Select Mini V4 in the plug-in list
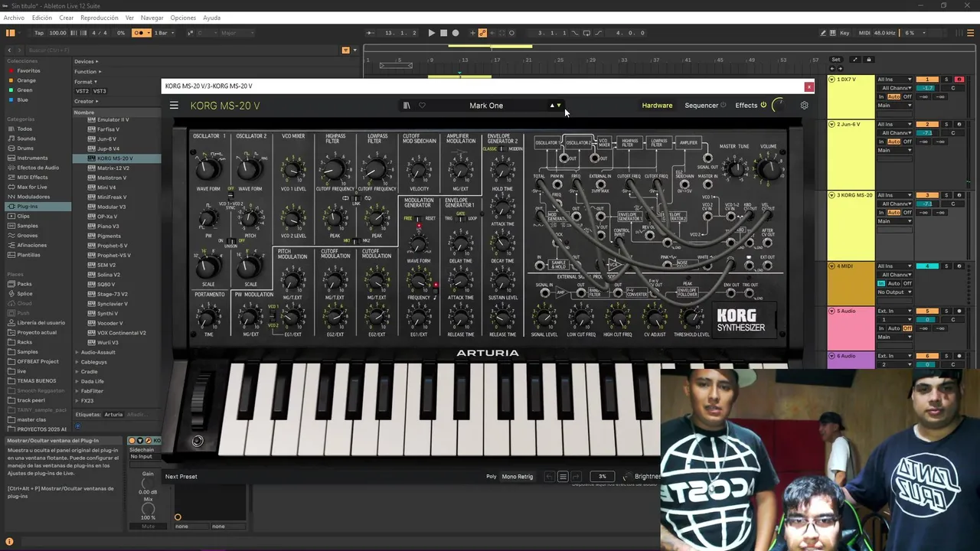980x551 pixels. (106, 187)
